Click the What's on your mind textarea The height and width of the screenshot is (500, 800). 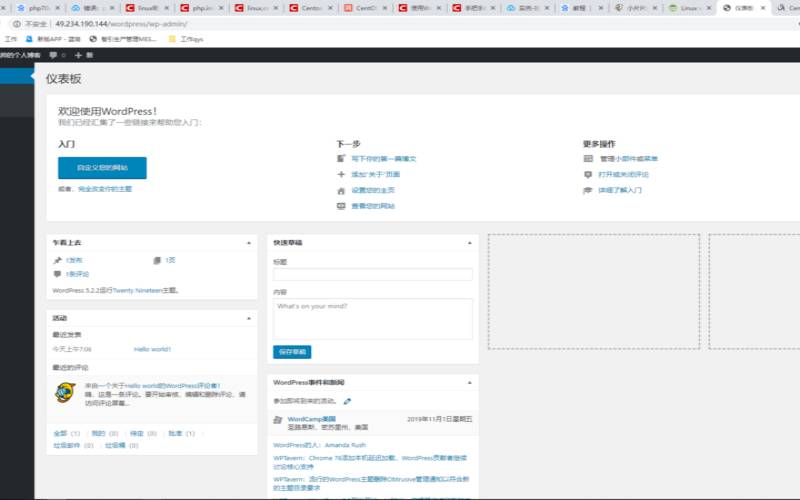(x=372, y=319)
